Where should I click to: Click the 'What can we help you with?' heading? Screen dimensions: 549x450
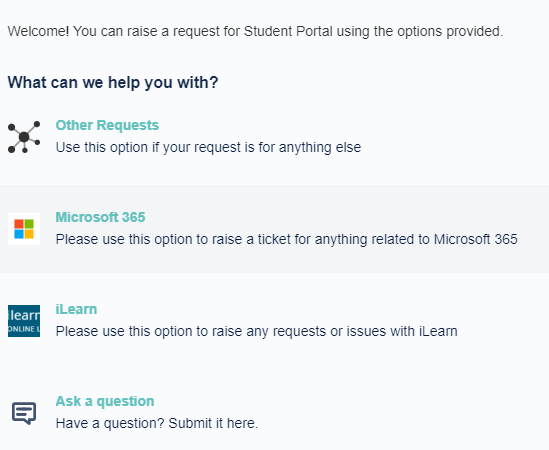113,83
